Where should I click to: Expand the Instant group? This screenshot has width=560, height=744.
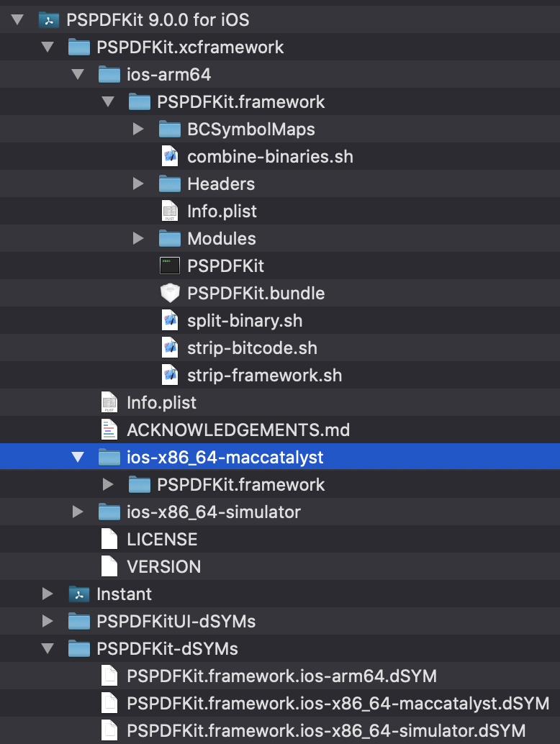coord(48,594)
